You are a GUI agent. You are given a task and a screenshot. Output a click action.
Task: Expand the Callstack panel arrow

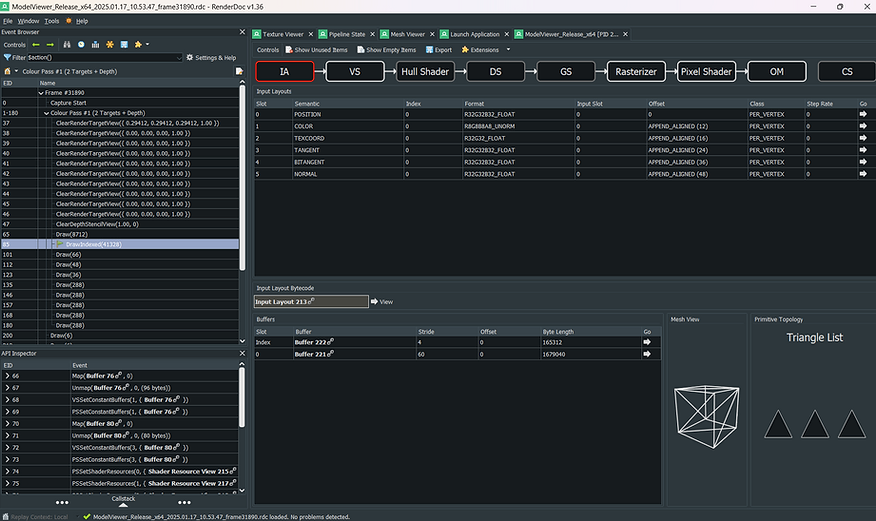pos(123,505)
